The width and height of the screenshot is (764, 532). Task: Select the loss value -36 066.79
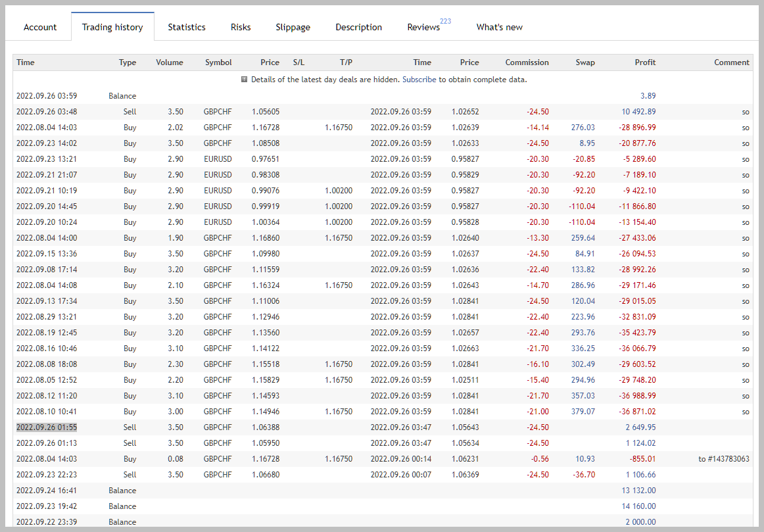pos(637,349)
